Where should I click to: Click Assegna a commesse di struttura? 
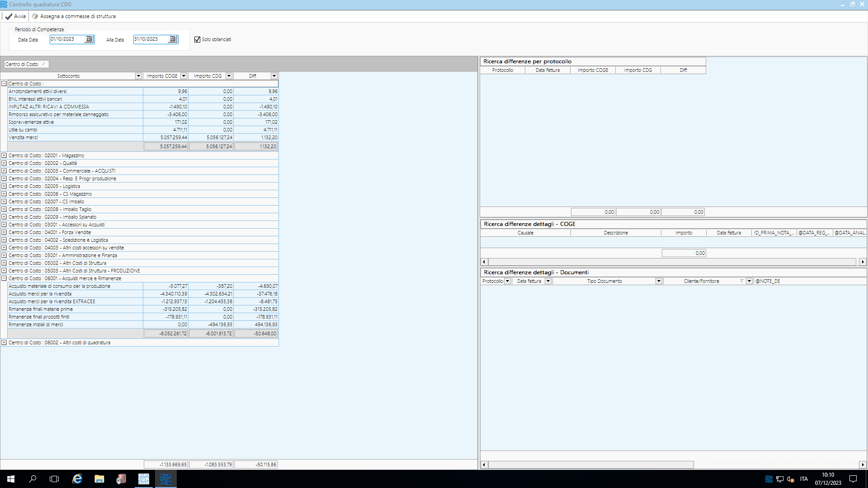coord(74,16)
